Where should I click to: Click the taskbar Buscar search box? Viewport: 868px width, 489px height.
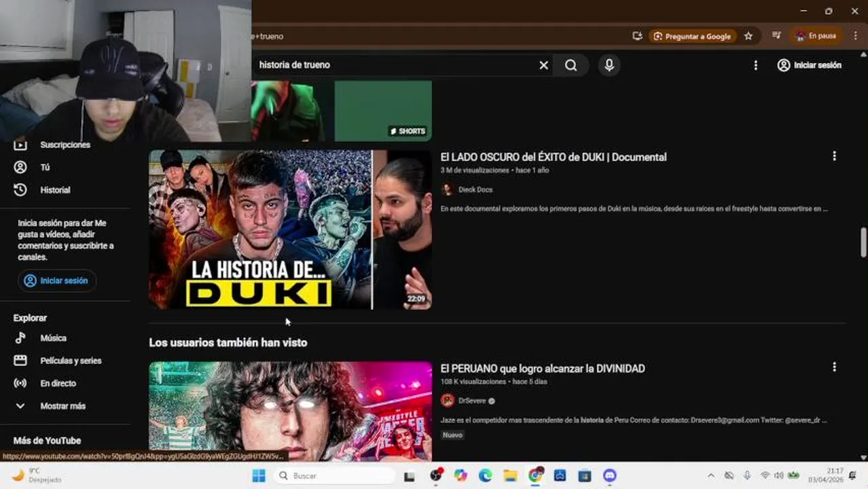click(335, 475)
